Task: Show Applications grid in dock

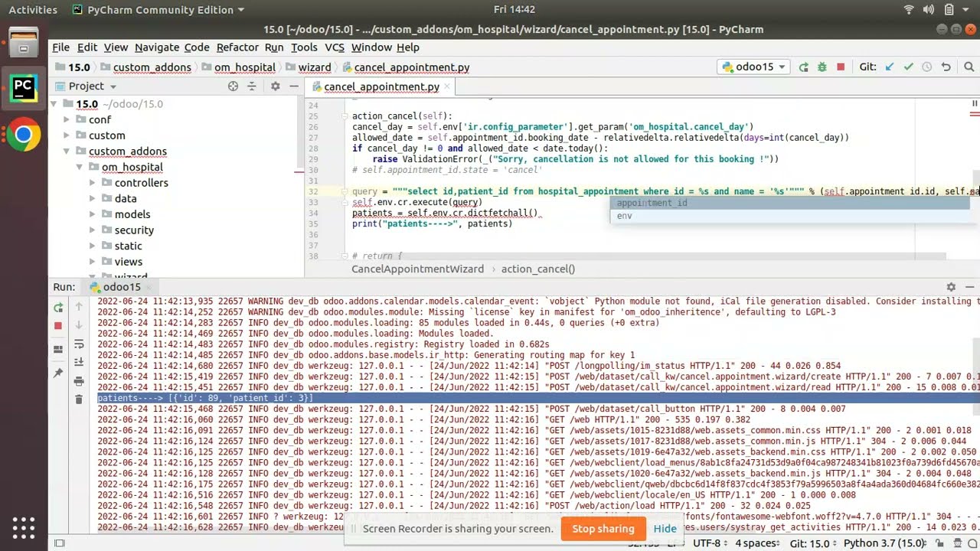Action: tap(23, 528)
